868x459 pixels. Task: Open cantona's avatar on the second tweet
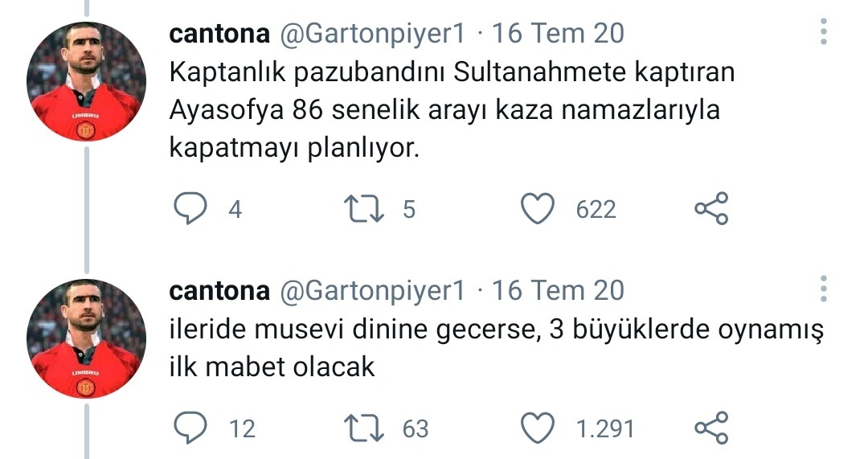tap(87, 338)
